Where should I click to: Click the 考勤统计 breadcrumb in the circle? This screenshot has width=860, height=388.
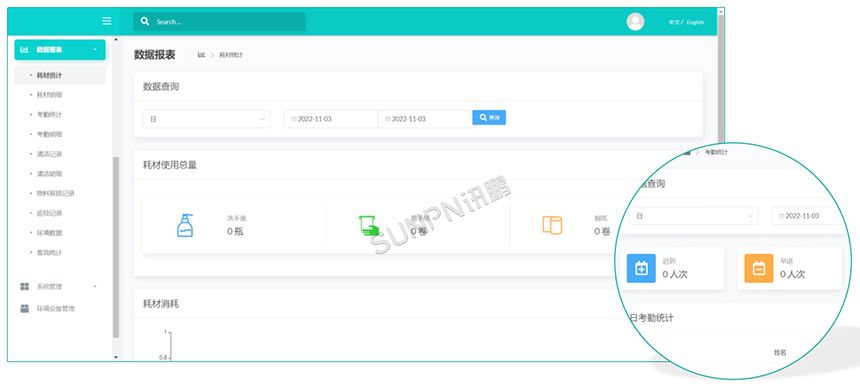[716, 152]
